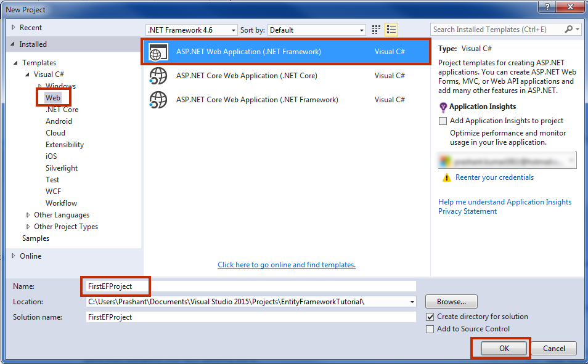588x364 pixels.
Task: Select the WCF category
Action: point(53,191)
